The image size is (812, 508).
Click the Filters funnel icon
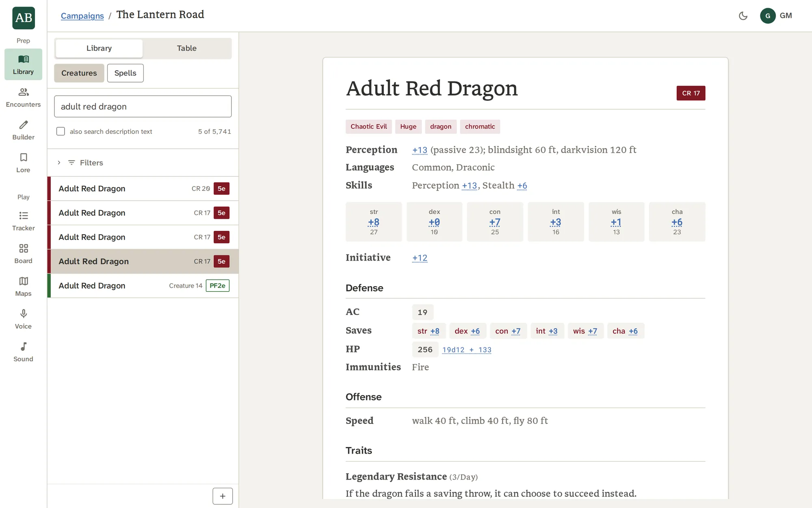click(71, 163)
